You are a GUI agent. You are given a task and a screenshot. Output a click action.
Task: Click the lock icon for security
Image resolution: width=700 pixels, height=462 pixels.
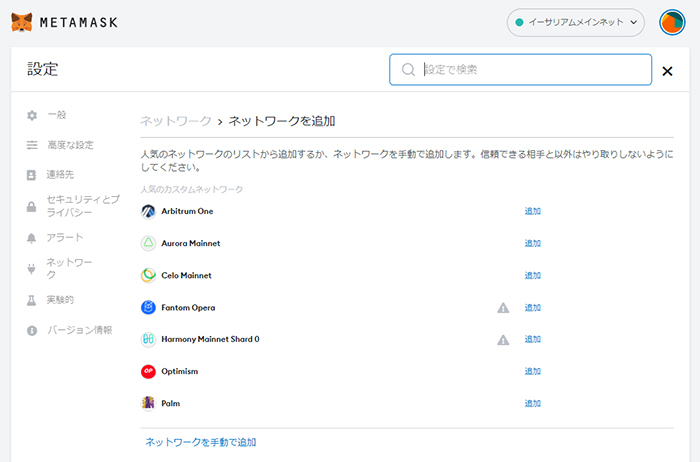(x=31, y=206)
